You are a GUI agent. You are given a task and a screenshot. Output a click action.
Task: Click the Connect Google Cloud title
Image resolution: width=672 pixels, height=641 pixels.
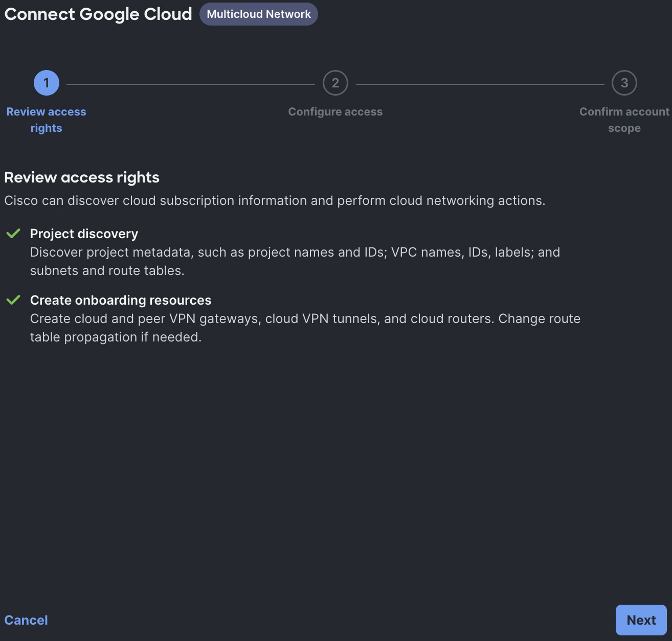(x=98, y=14)
